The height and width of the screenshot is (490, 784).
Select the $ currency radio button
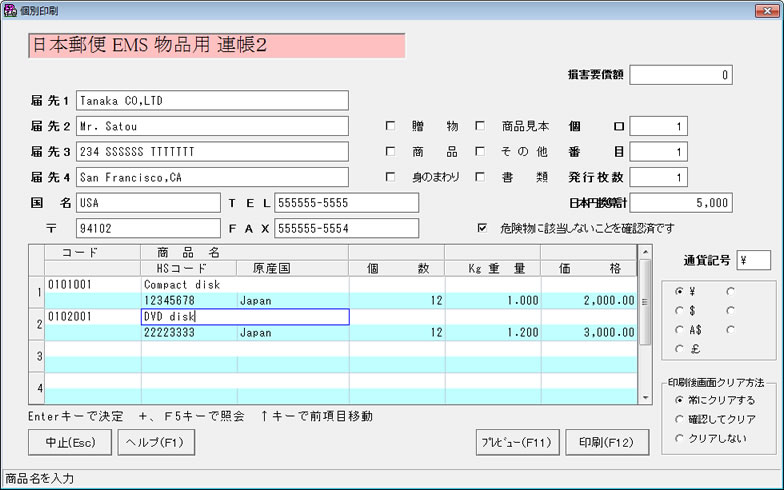click(x=680, y=310)
